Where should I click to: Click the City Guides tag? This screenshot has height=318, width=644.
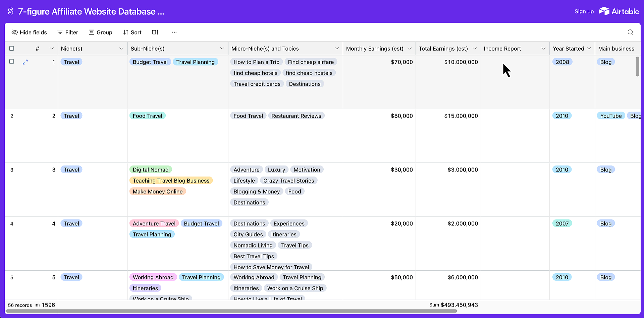248,234
